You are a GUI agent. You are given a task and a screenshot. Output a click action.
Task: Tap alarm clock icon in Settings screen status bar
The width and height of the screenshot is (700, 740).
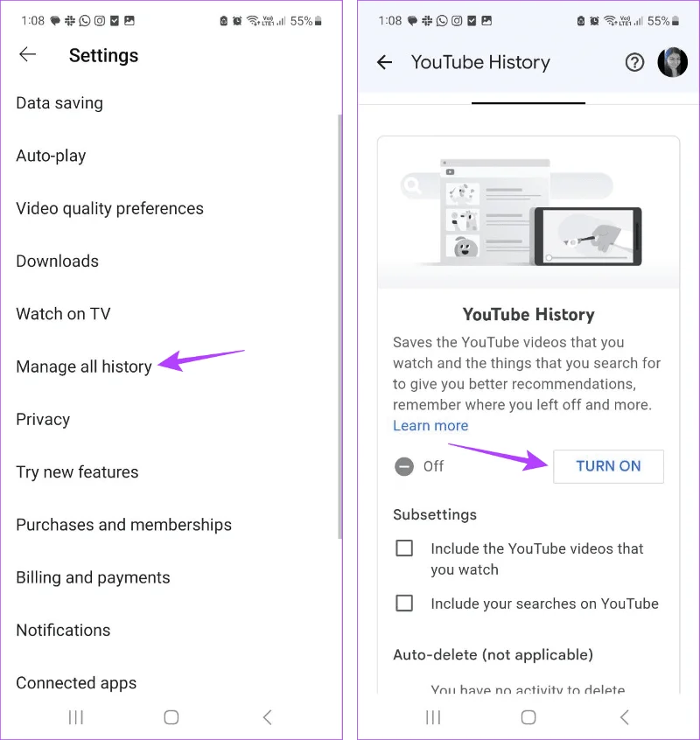[x=237, y=21]
